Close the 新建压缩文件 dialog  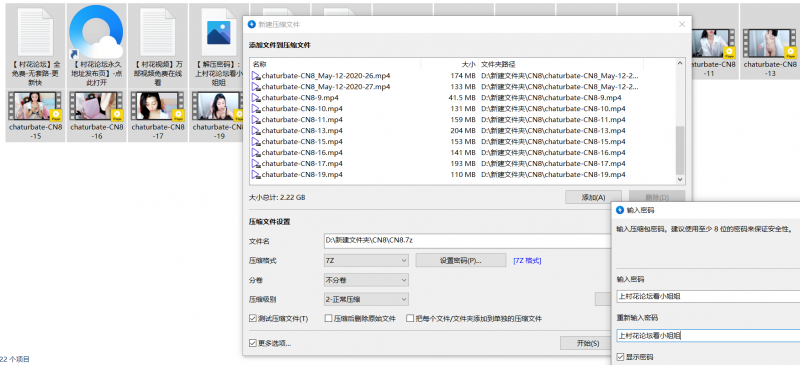[x=682, y=25]
